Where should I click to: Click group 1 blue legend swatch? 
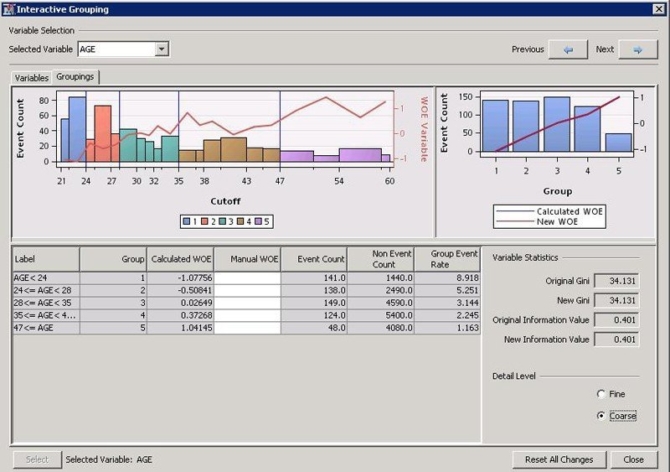pos(188,221)
